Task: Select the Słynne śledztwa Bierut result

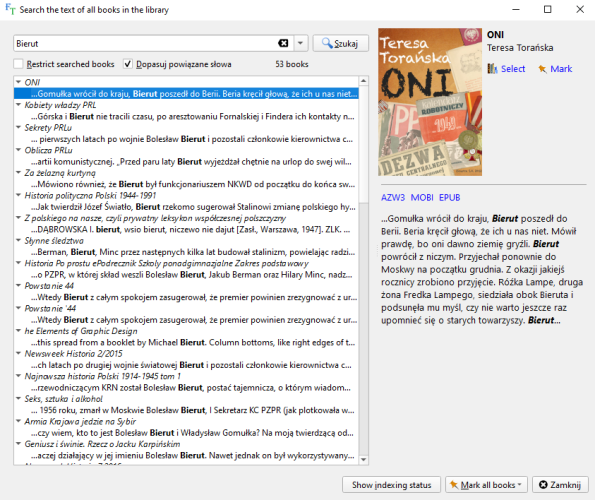Action: pyautogui.click(x=193, y=252)
